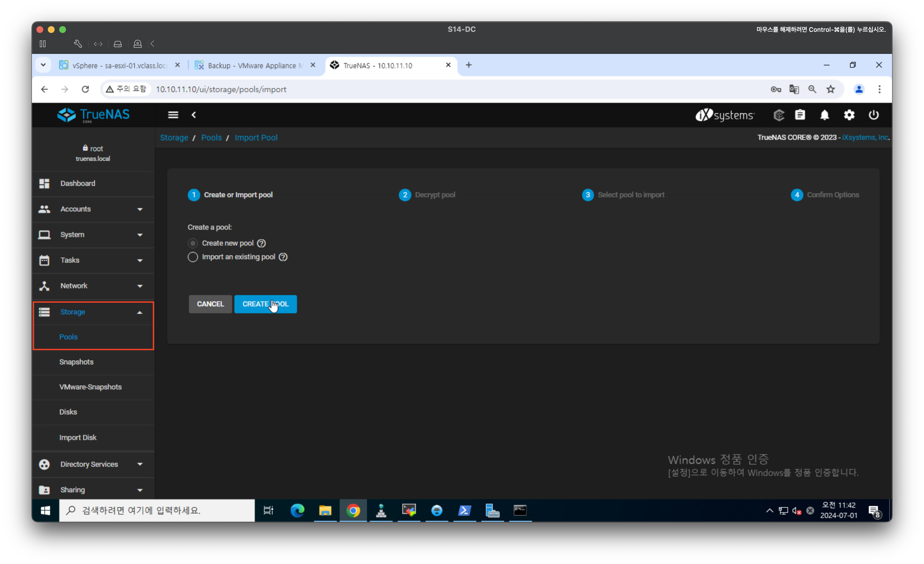Switch to the vSphere browser tab
924x564 pixels.
pos(119,66)
